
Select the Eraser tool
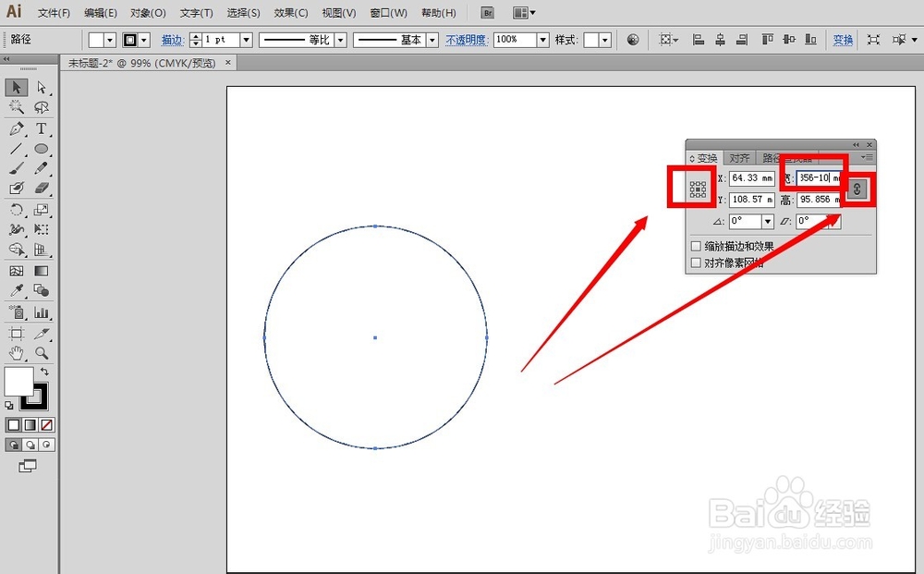coord(42,188)
